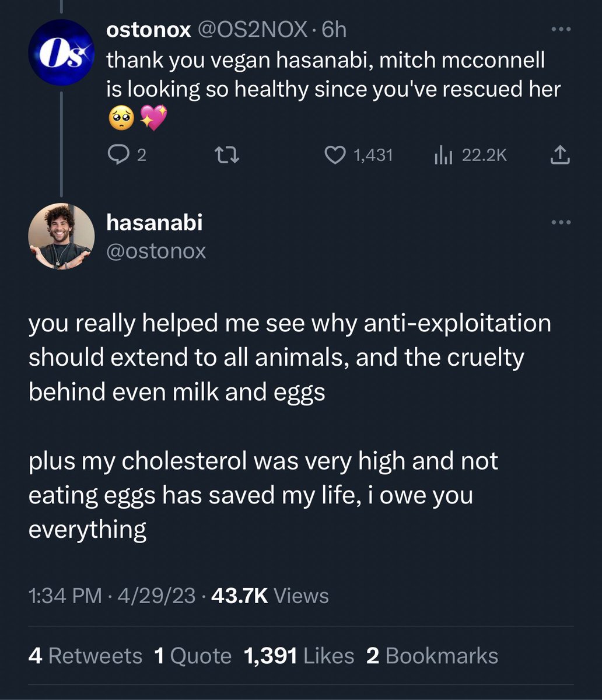View the 4 Retweets list
The width and height of the screenshot is (602, 700).
pyautogui.click(x=85, y=656)
